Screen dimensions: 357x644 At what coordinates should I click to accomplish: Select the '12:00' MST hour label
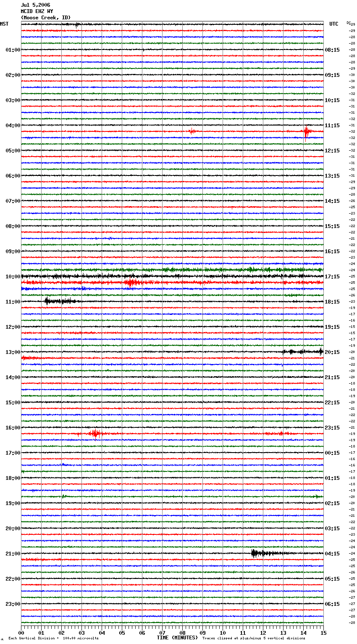(x=13, y=327)
